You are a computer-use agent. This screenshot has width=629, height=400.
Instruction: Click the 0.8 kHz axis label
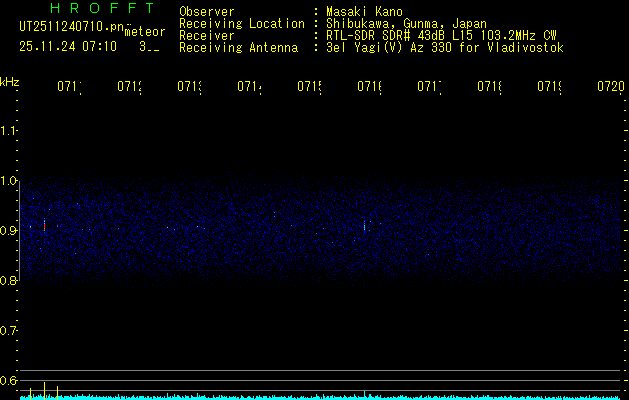[8, 280]
